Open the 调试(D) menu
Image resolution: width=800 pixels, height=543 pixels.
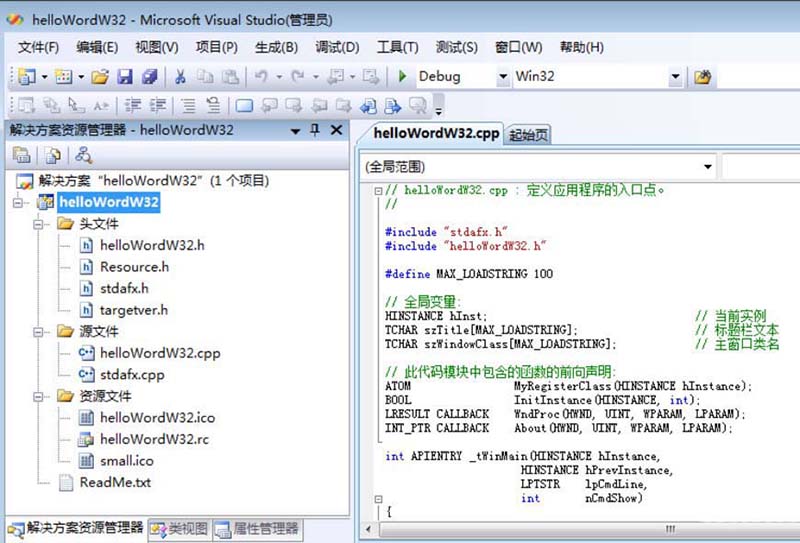337,47
